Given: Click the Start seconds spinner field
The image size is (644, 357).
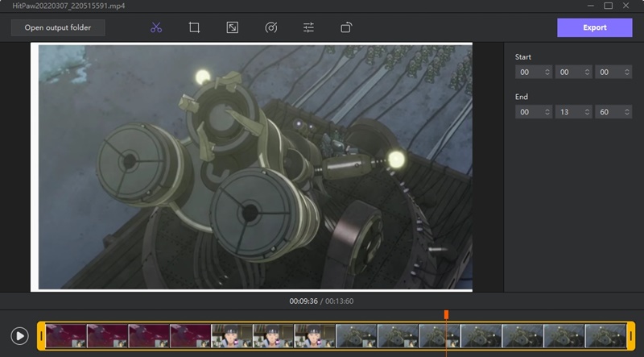Looking at the screenshot, I should [609, 73].
